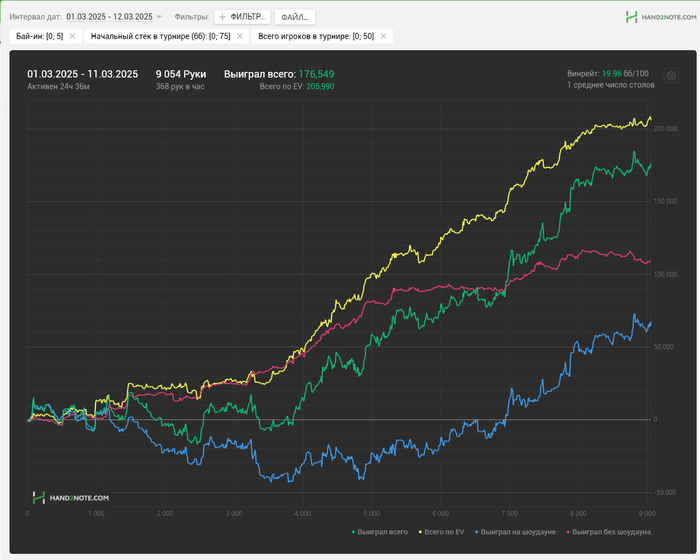700x560 pixels.
Task: Click the total won value 176,549
Action: click(317, 74)
